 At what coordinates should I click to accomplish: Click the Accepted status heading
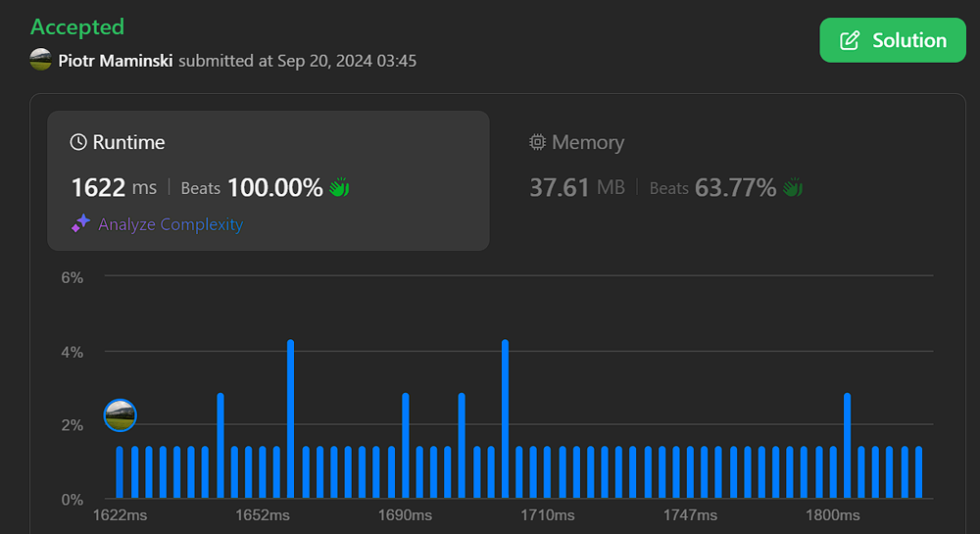tap(77, 26)
